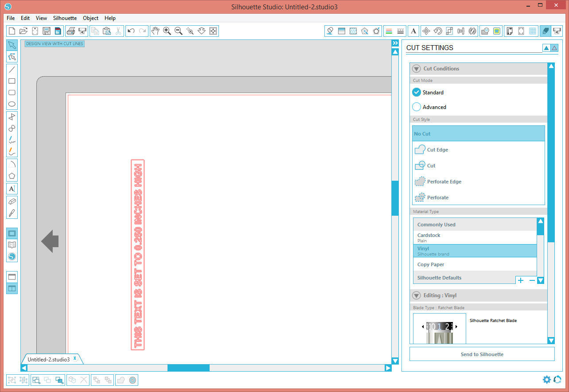Collapse the Editing: Vinyl section
Image resolution: width=569 pixels, height=392 pixels.
pos(416,295)
